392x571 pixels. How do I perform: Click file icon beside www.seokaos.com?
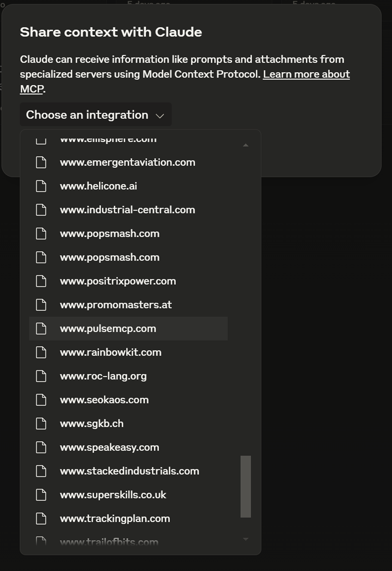41,400
